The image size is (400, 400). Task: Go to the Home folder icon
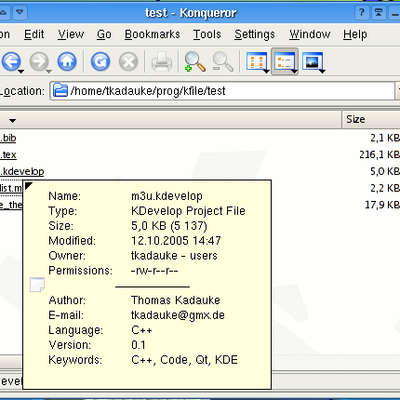click(x=67, y=61)
